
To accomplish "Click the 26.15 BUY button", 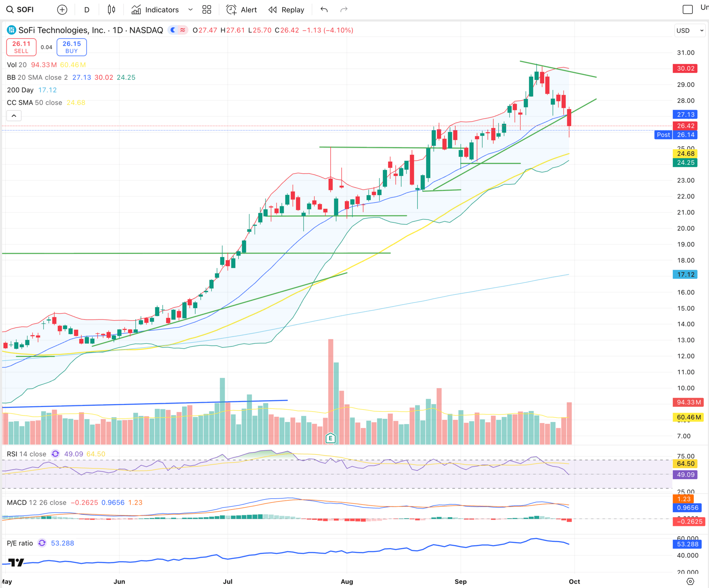I will tap(72, 47).
